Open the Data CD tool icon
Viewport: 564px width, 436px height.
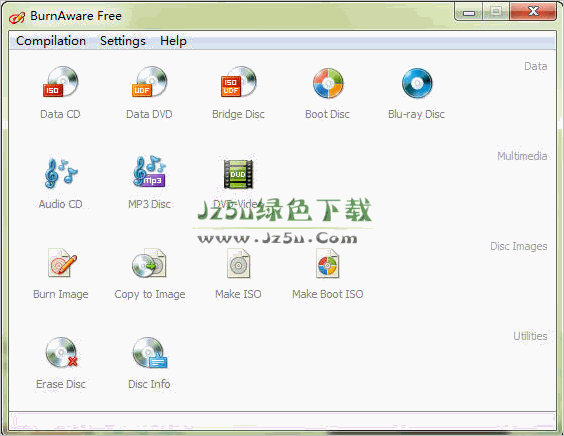(60, 82)
